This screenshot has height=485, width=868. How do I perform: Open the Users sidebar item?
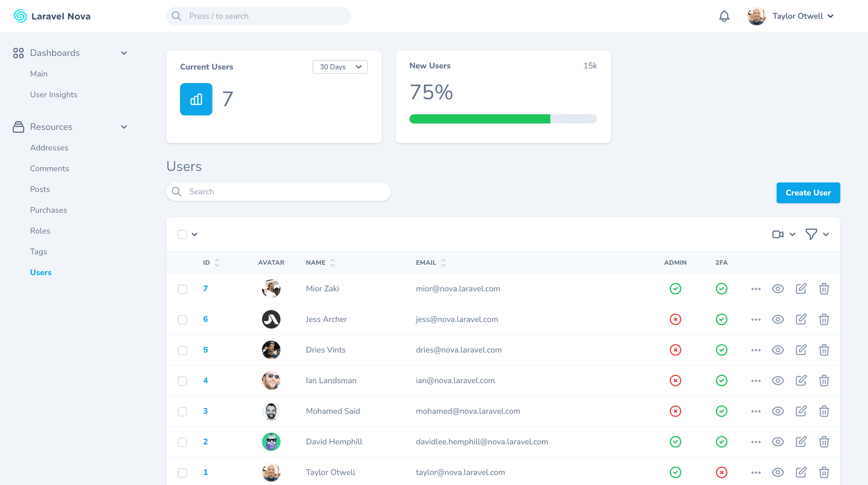tap(41, 272)
